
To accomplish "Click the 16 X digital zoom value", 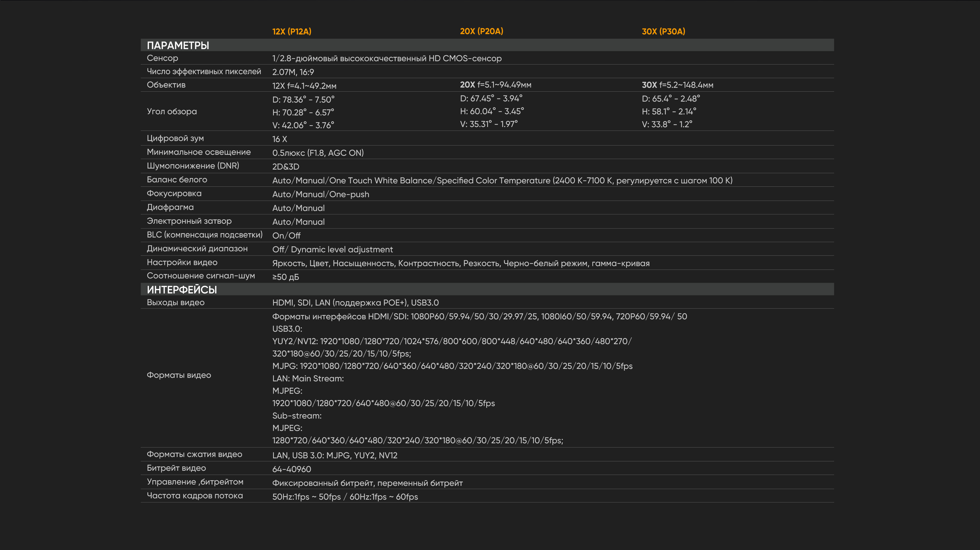I will [x=280, y=139].
